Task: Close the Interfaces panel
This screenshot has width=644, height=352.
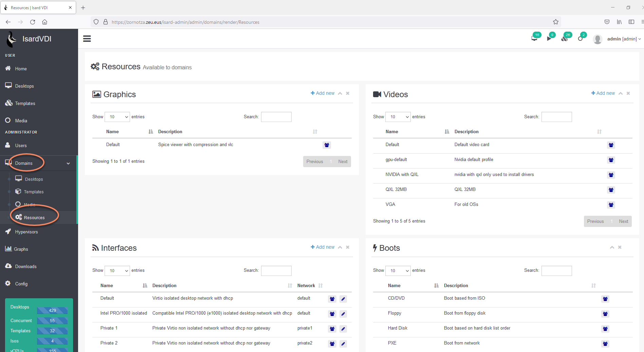Action: tap(348, 247)
